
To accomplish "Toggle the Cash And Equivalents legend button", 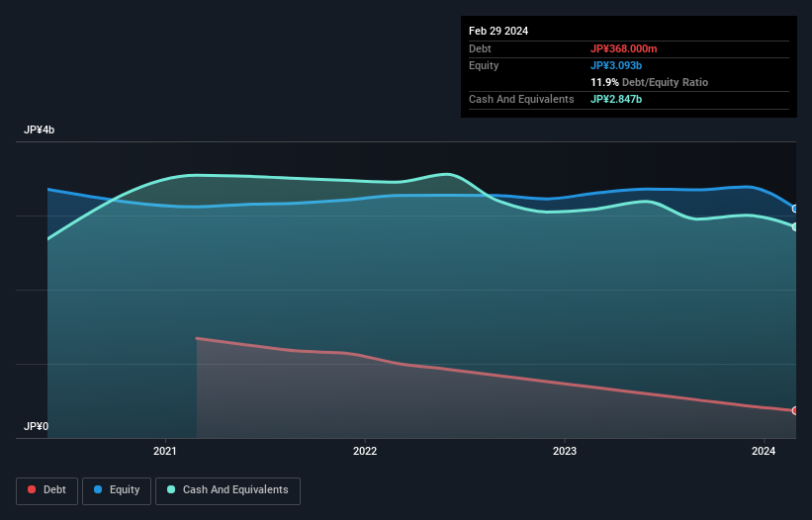I will [227, 490].
